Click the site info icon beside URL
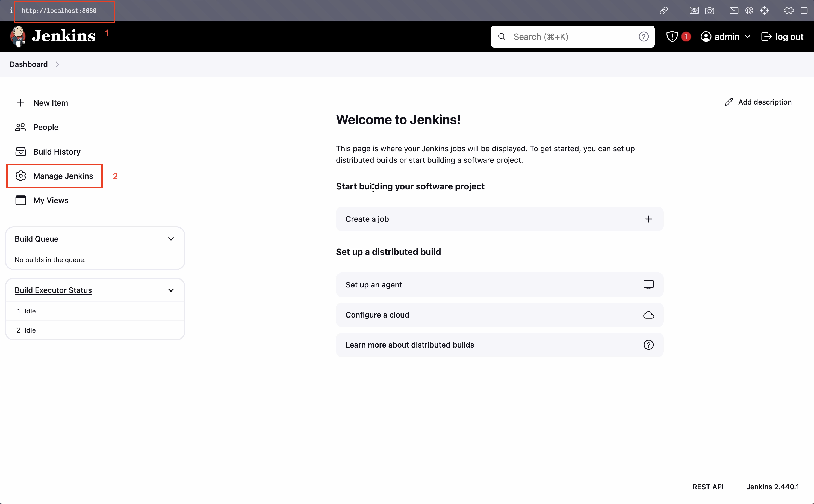This screenshot has width=814, height=504. 11,11
